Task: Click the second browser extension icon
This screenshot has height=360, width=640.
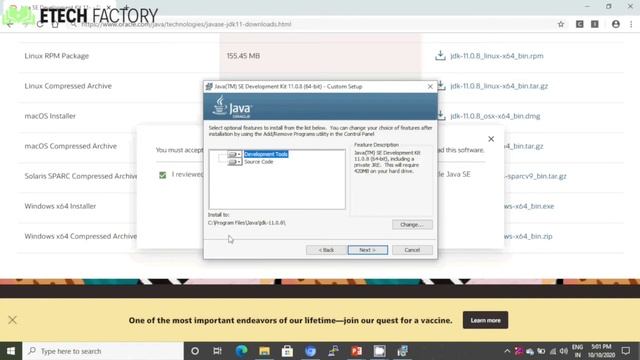Action: point(595,24)
